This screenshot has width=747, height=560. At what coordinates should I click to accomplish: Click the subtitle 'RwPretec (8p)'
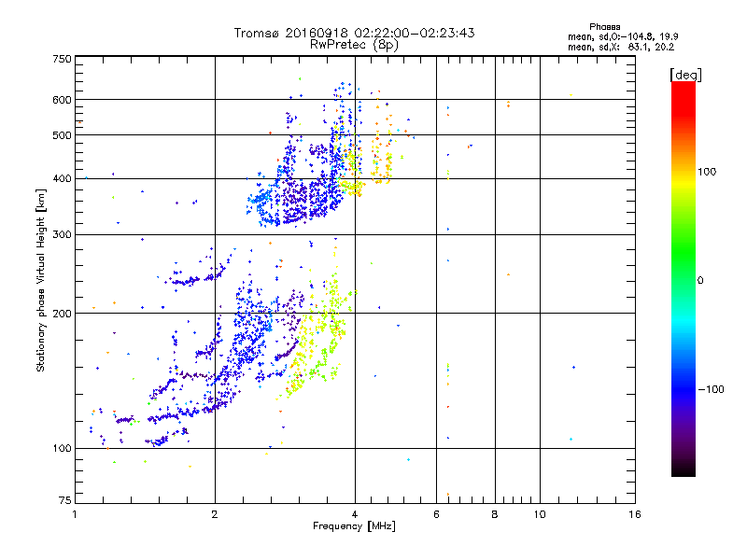354,45
